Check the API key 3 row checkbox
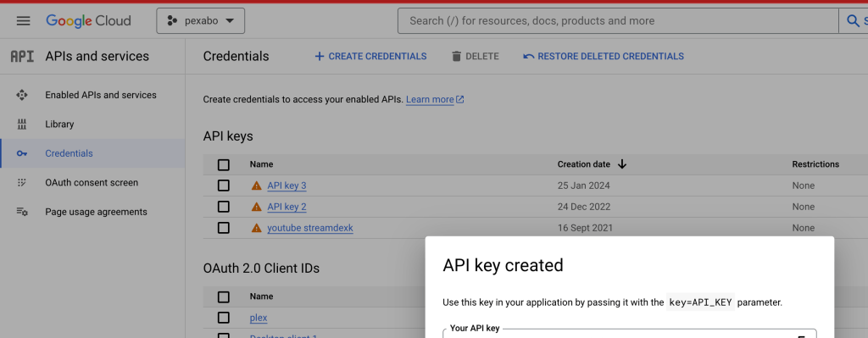The width and height of the screenshot is (868, 338). [224, 186]
